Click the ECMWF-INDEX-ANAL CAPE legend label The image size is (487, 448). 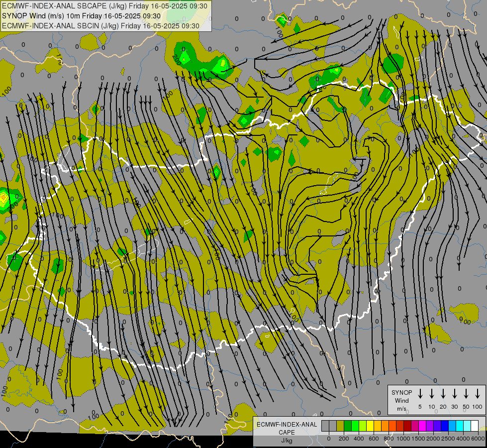point(287,428)
